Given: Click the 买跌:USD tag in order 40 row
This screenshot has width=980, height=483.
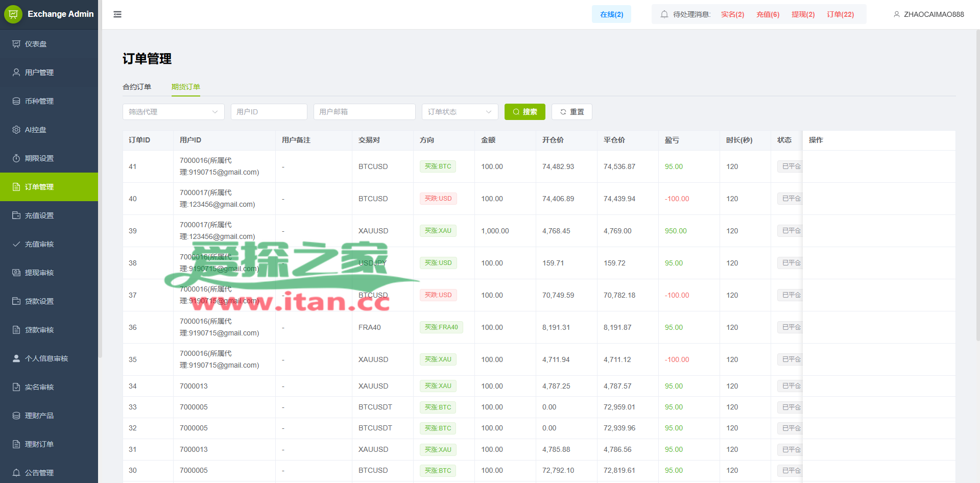Looking at the screenshot, I should pos(438,199).
